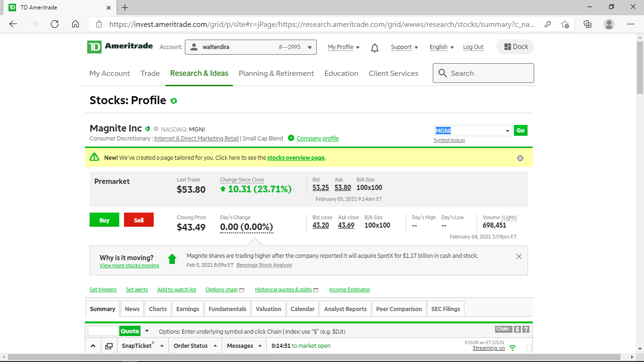Click the green Buy button
Image resolution: width=644 pixels, height=362 pixels.
point(104,220)
